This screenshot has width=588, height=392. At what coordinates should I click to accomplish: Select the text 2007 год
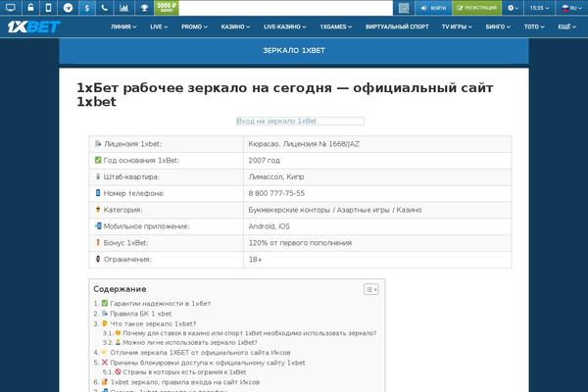(264, 161)
